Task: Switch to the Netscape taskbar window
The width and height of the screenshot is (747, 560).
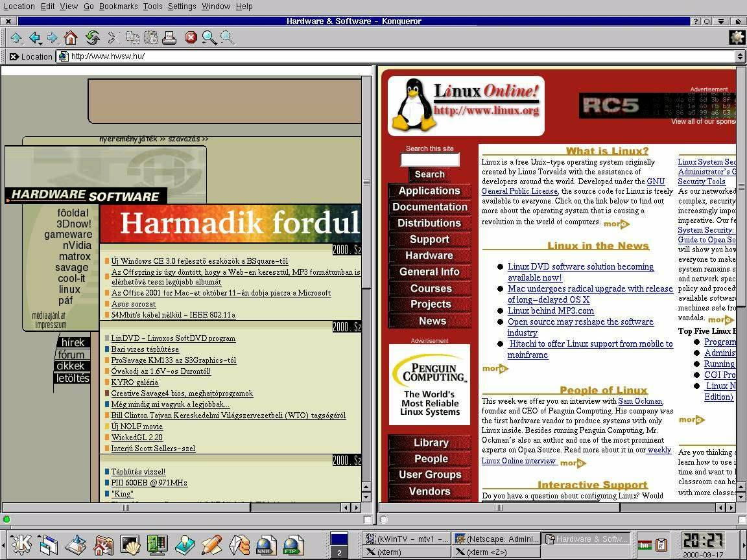Action: coord(496,539)
